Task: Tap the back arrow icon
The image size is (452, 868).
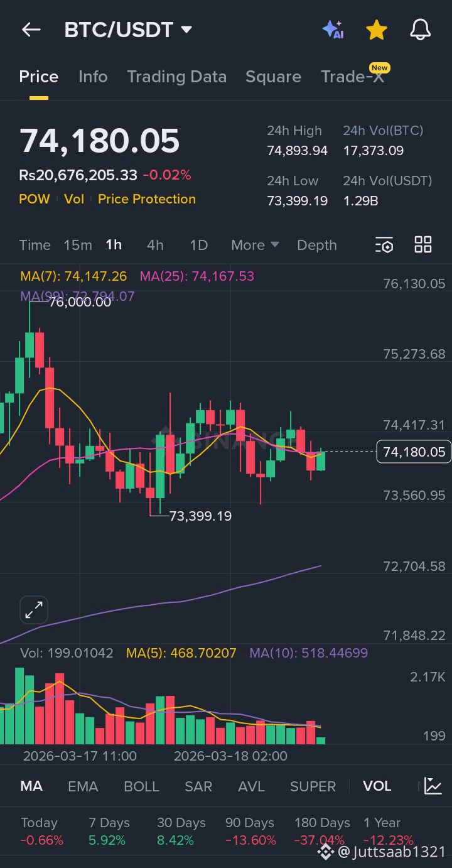Action: click(31, 30)
